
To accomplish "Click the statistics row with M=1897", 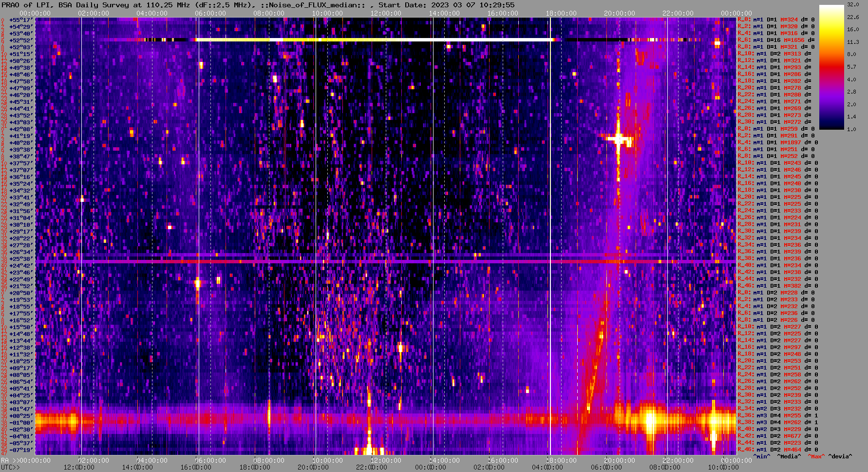I will [778, 142].
